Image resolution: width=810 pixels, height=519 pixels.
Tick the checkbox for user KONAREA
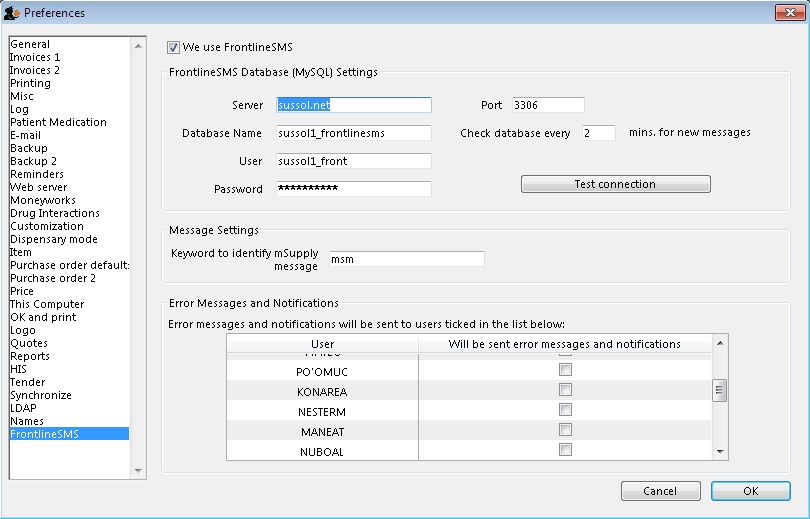[565, 390]
